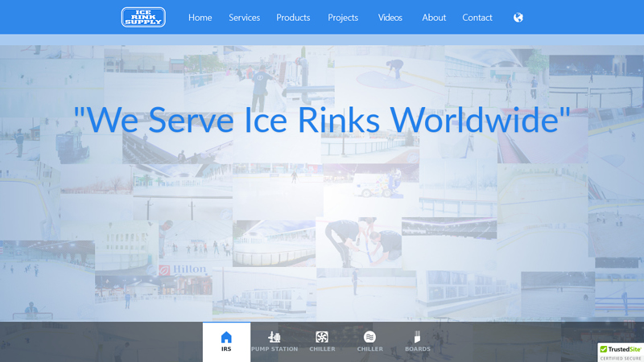This screenshot has height=362, width=644.
Task: Open the Projects menu
Action: point(343,18)
